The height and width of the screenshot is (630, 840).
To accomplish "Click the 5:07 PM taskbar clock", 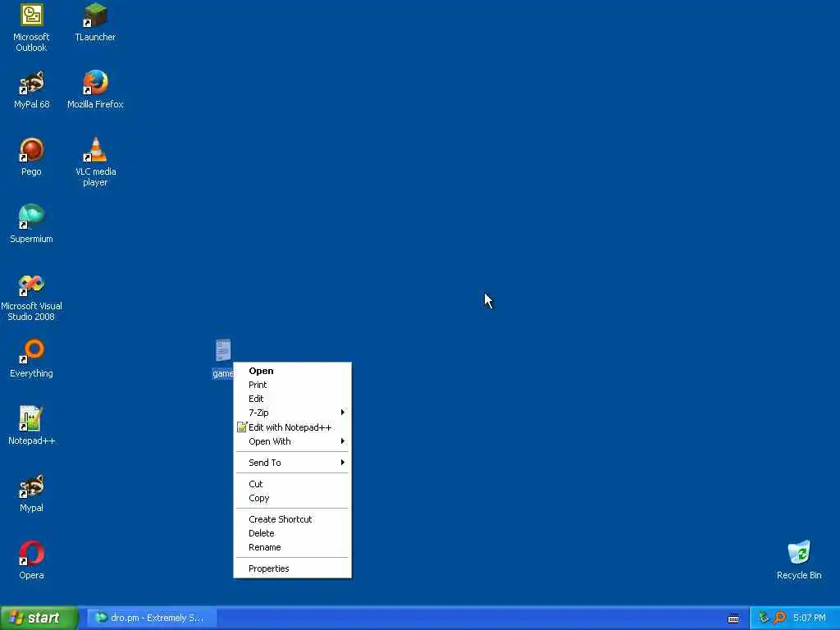I will [x=809, y=619].
